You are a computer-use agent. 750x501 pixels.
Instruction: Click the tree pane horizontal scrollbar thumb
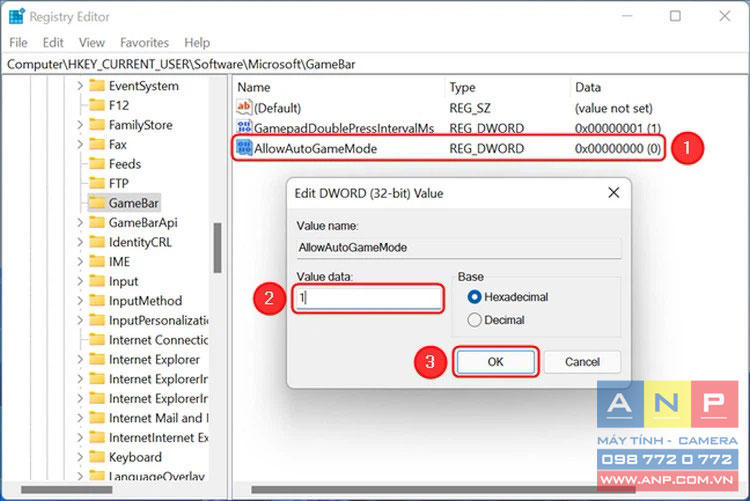coord(66,490)
